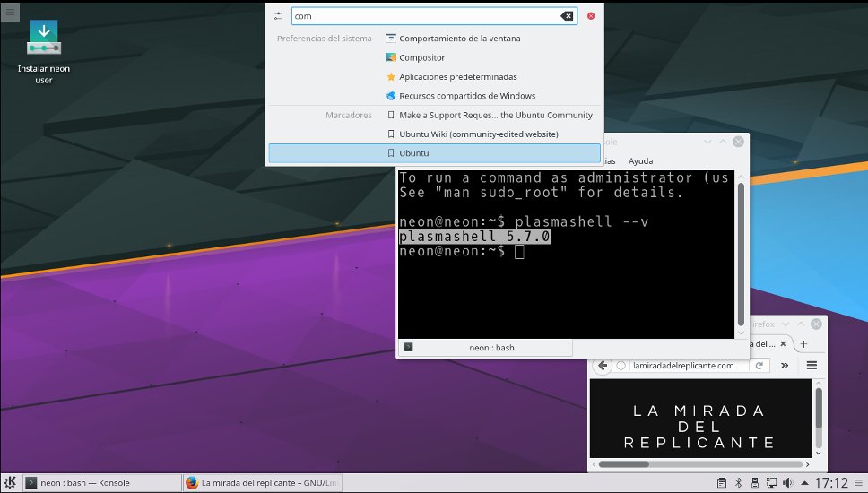This screenshot has width=868, height=493.
Task: Open the Ayuda menu in Konsole
Action: [x=640, y=160]
